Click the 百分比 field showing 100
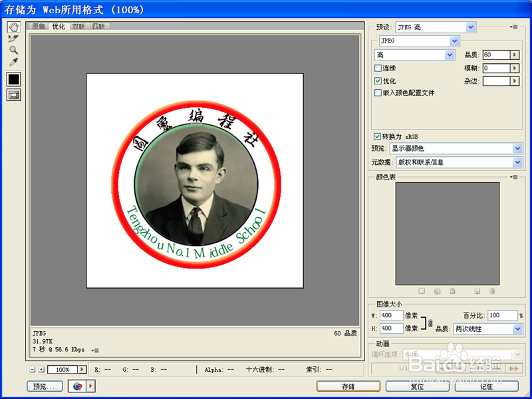Image resolution: width=532 pixels, height=399 pixels. tap(503, 315)
